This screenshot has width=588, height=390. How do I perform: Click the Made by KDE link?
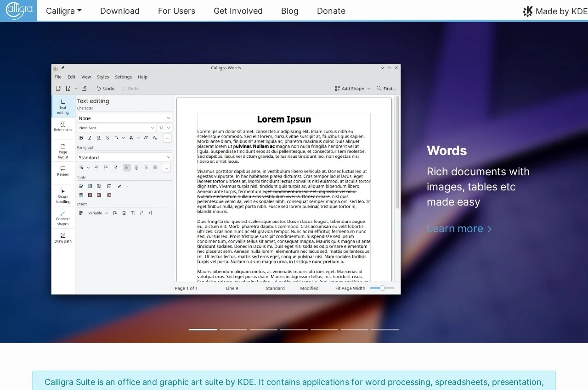tap(555, 11)
